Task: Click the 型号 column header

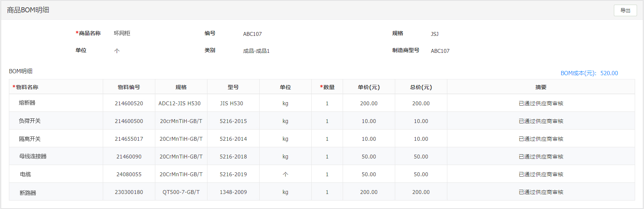Action: pyautogui.click(x=233, y=87)
